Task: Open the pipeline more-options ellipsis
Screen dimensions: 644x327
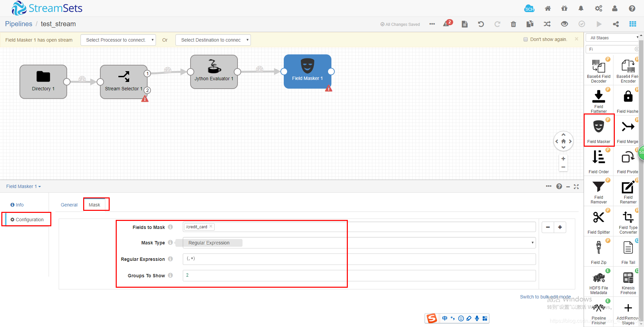Action: 432,24
